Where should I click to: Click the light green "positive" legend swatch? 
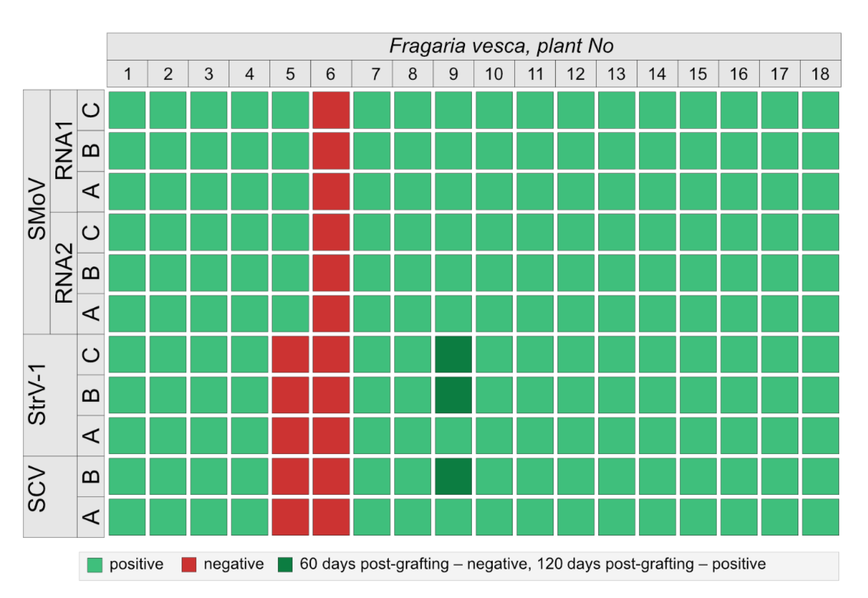(94, 565)
